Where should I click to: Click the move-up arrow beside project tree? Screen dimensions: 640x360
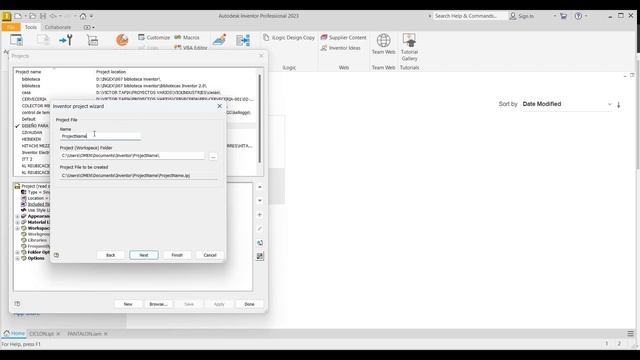260,187
